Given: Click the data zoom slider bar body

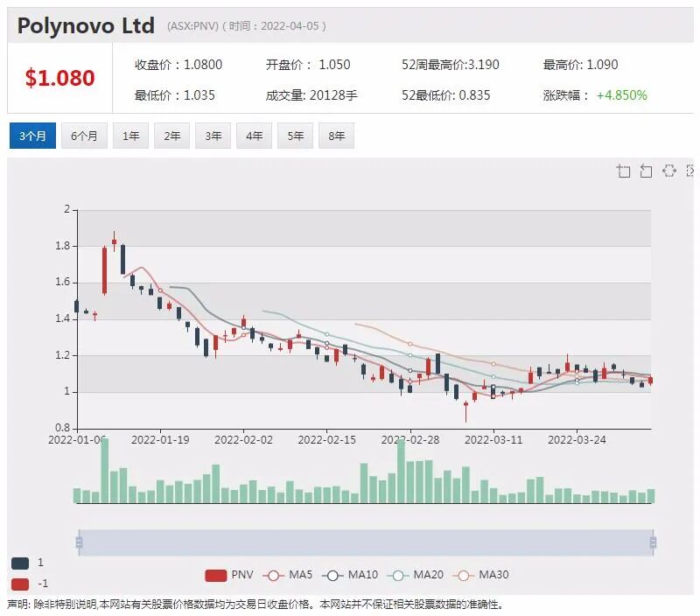Looking at the screenshot, I should coord(366,542).
